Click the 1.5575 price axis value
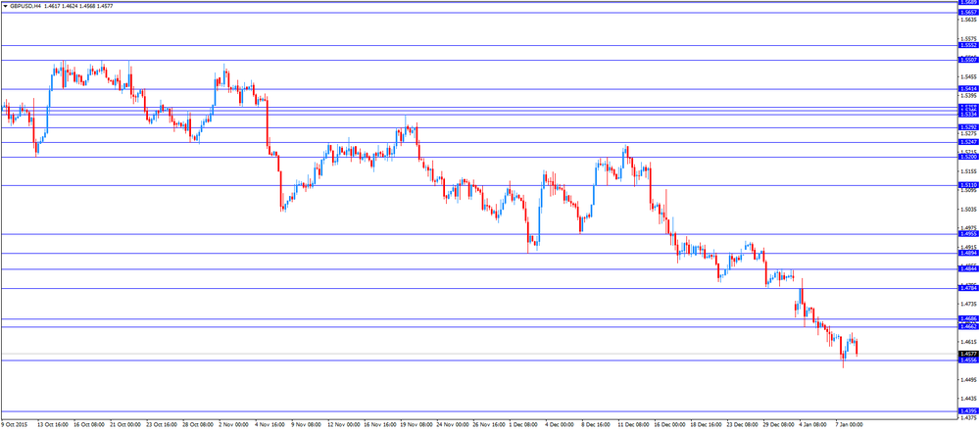Screen dimensions: 980x431 967,39
